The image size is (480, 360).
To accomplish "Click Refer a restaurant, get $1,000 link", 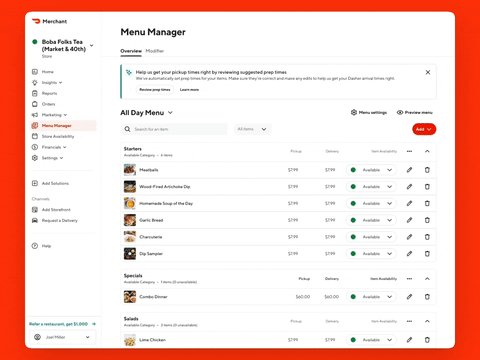I will point(63,324).
